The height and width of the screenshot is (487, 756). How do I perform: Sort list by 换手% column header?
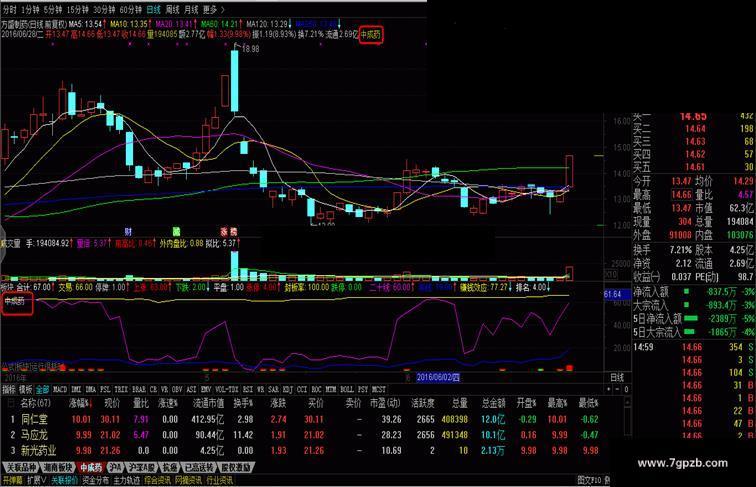tap(243, 403)
